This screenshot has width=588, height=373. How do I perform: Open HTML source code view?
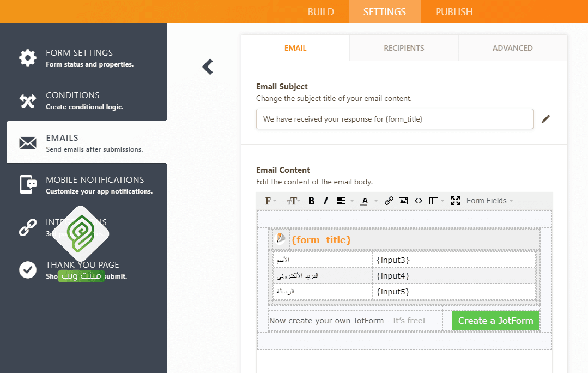[419, 201]
